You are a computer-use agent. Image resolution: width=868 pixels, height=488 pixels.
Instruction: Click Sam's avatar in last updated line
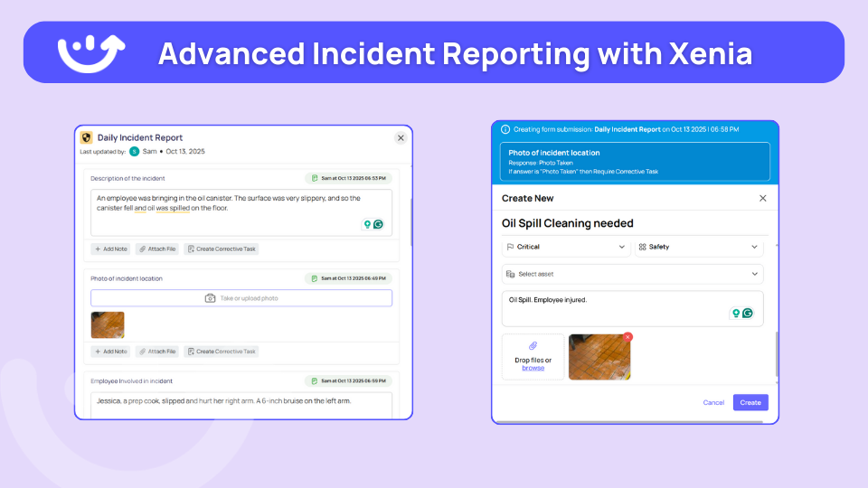134,152
